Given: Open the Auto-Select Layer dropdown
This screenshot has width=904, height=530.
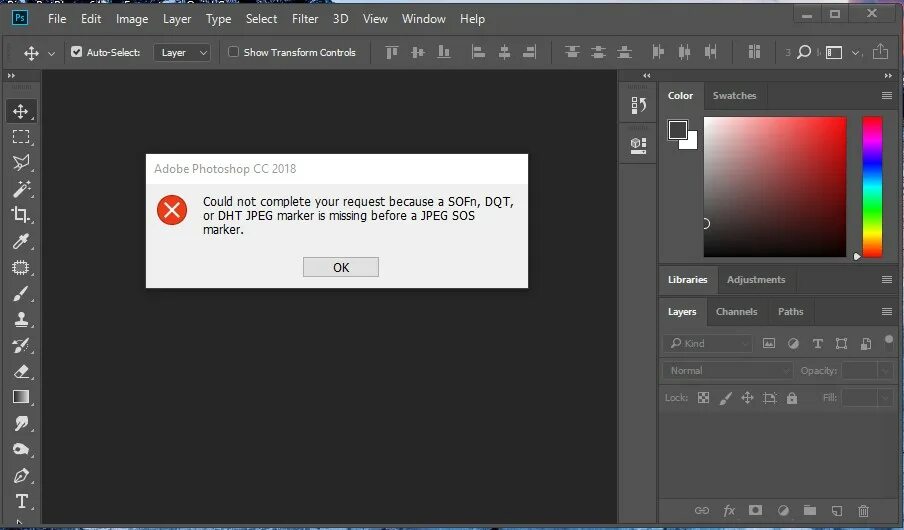Looking at the screenshot, I should point(182,52).
